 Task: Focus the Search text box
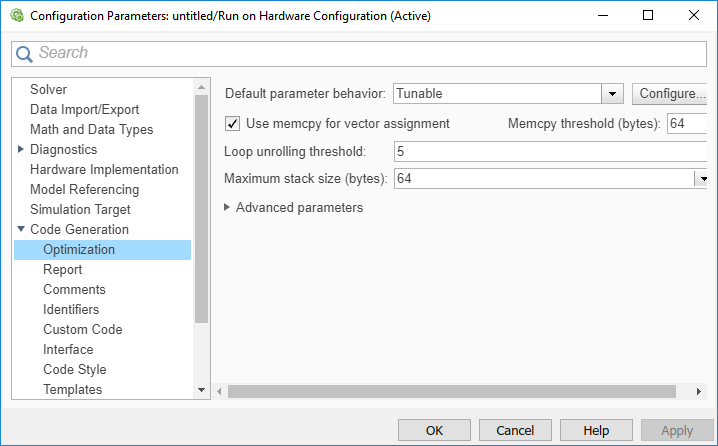click(x=360, y=54)
